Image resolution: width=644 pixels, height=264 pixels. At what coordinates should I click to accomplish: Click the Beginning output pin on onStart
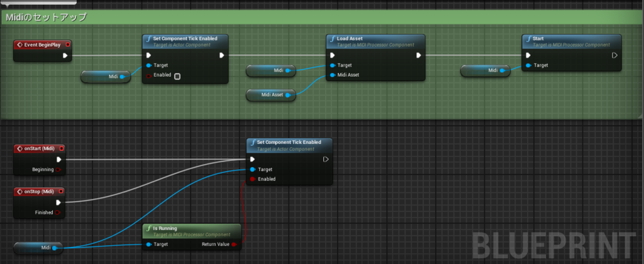(x=58, y=170)
